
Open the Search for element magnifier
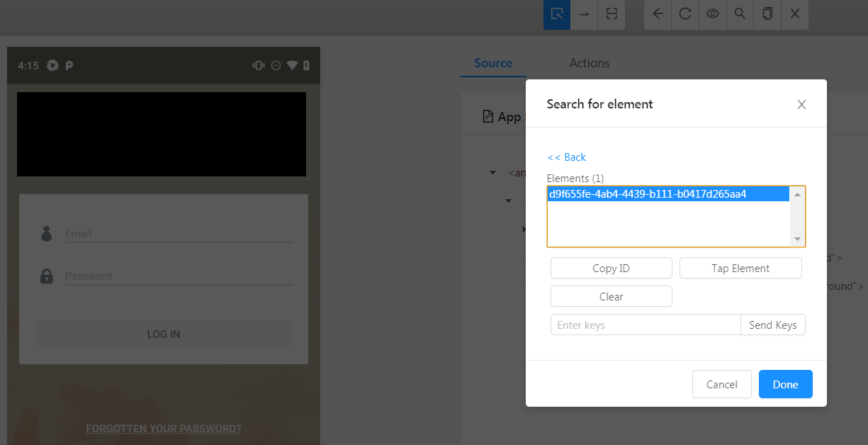(x=740, y=14)
